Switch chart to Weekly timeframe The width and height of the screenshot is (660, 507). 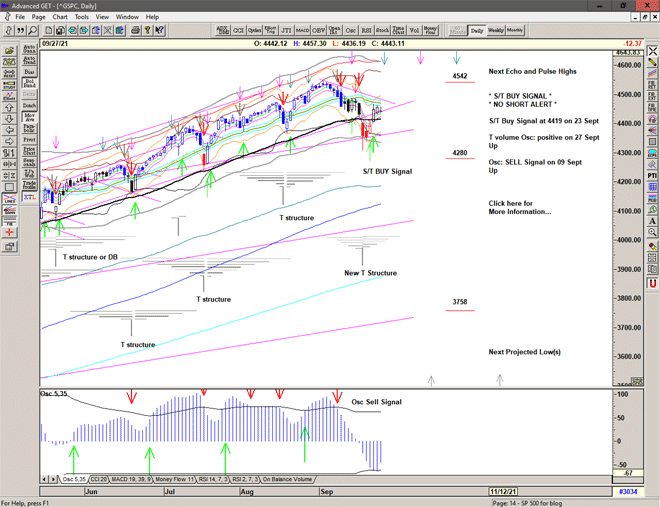pos(496,31)
